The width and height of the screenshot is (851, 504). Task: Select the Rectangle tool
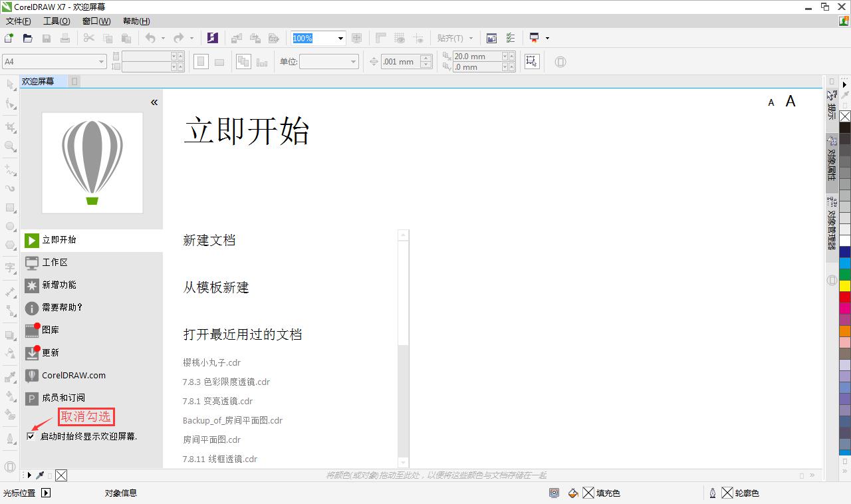[x=10, y=207]
